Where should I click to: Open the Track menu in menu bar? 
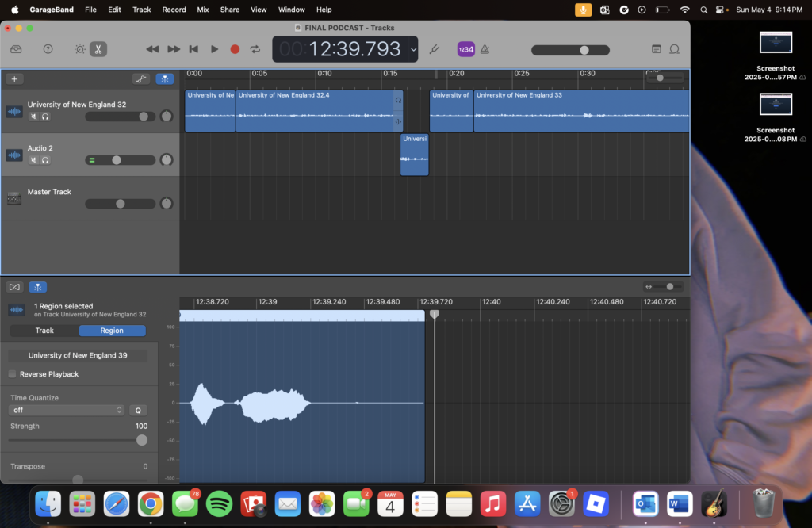pos(141,10)
